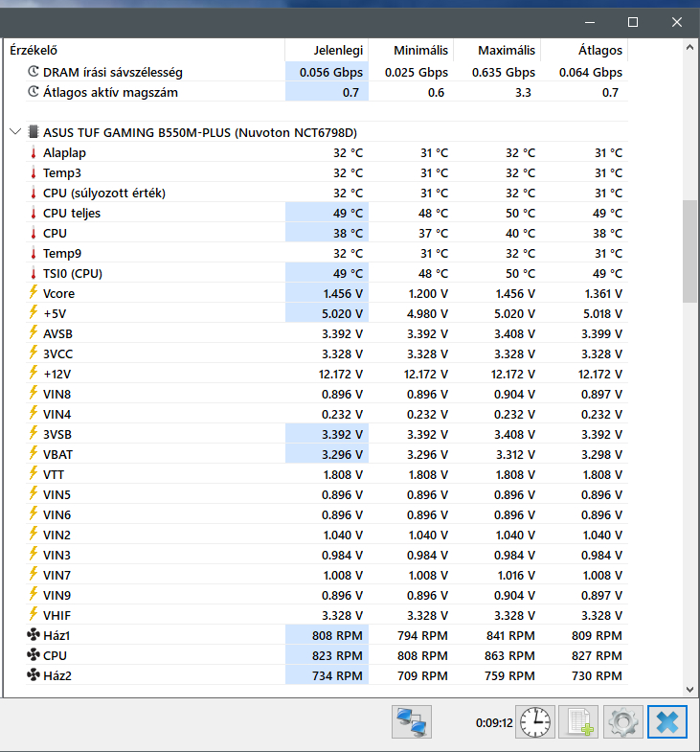Click the thermometer icon beside CPU teljes
700x752 pixels.
(34, 213)
